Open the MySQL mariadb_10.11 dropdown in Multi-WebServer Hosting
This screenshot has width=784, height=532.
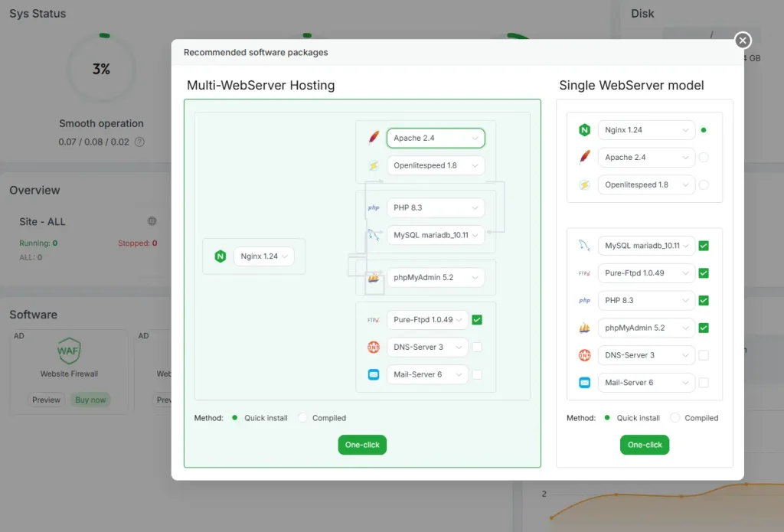(x=436, y=235)
